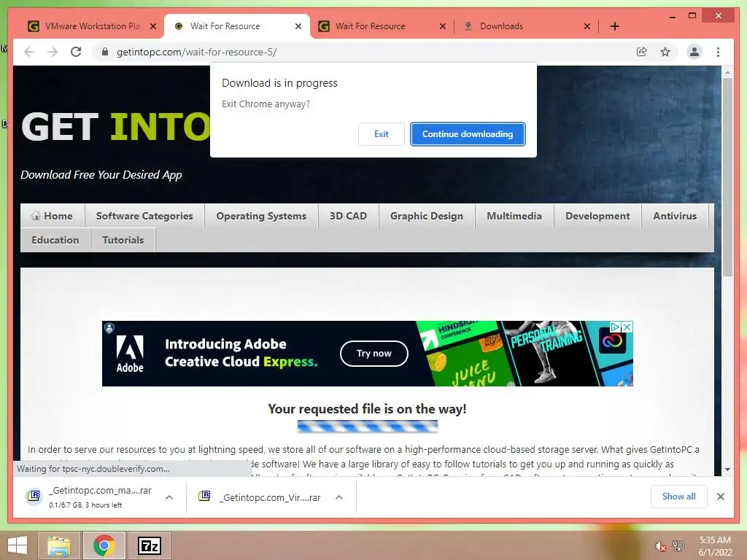747x560 pixels.
Task: Click the Adobe ad shield icon
Action: (x=109, y=328)
